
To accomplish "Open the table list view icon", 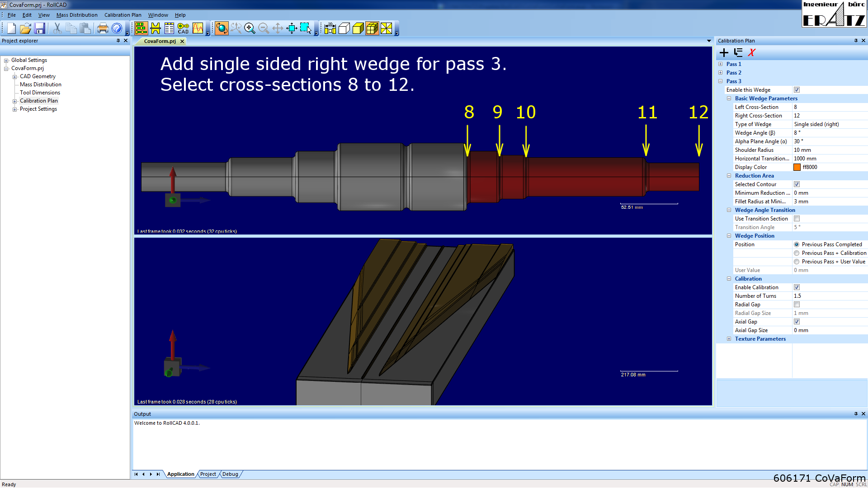I will pos(170,28).
